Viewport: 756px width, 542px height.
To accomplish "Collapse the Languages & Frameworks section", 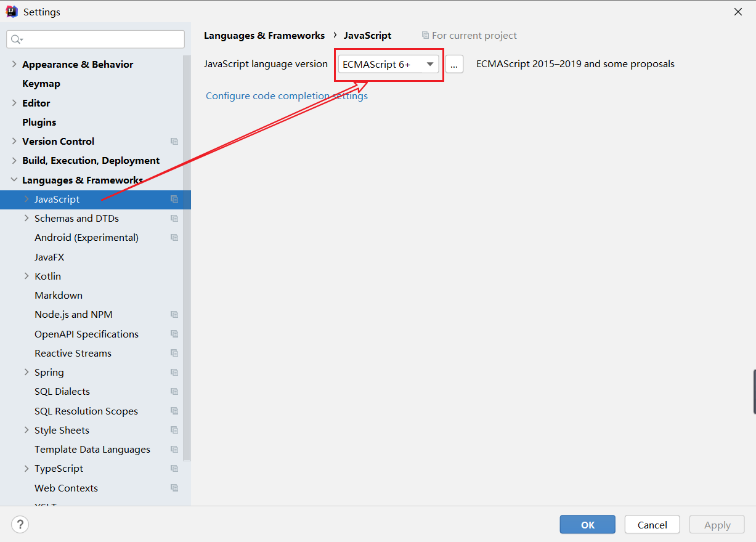I will click(x=14, y=180).
